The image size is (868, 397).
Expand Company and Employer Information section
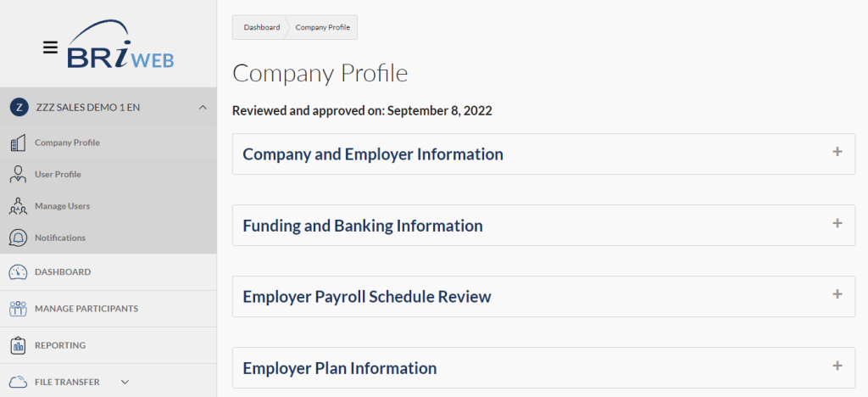pos(837,153)
